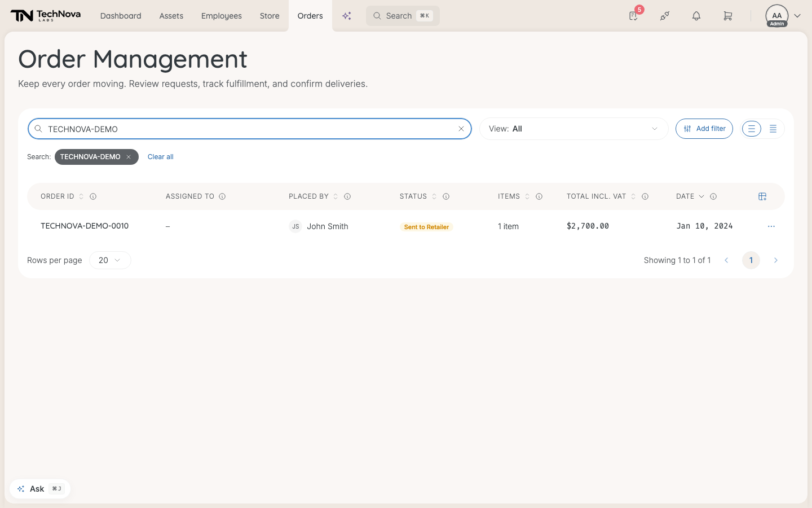Open the column settings table icon
Image resolution: width=812 pixels, height=508 pixels.
762,196
